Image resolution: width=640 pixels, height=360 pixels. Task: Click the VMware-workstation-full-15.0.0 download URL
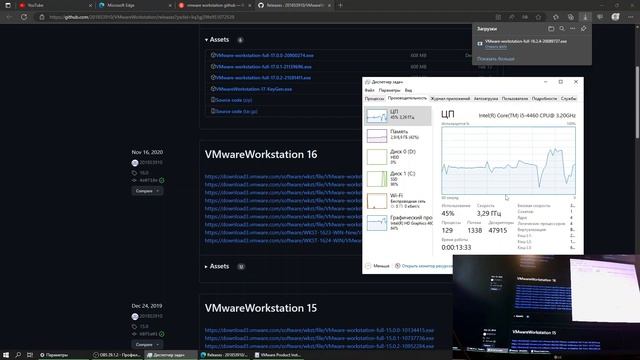click(319, 330)
